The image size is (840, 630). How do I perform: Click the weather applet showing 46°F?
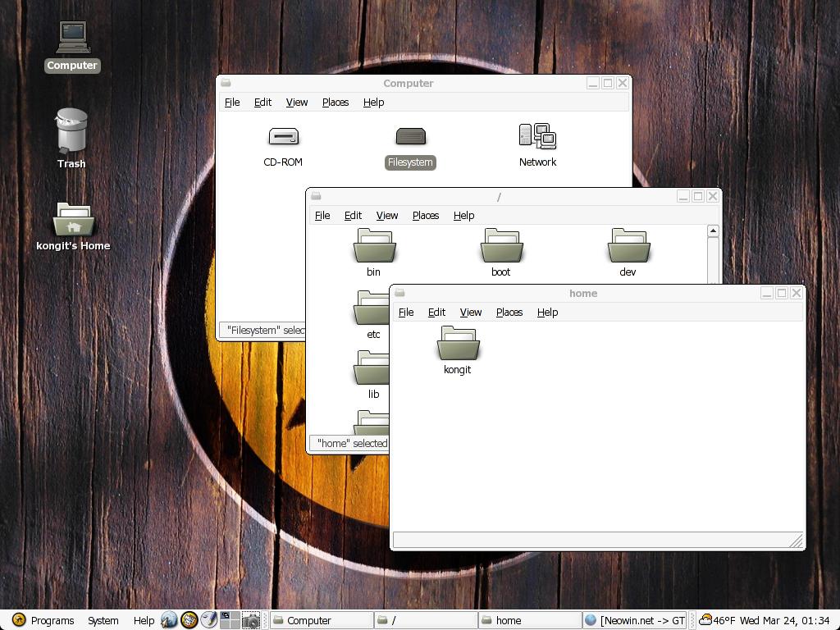pyautogui.click(x=716, y=621)
